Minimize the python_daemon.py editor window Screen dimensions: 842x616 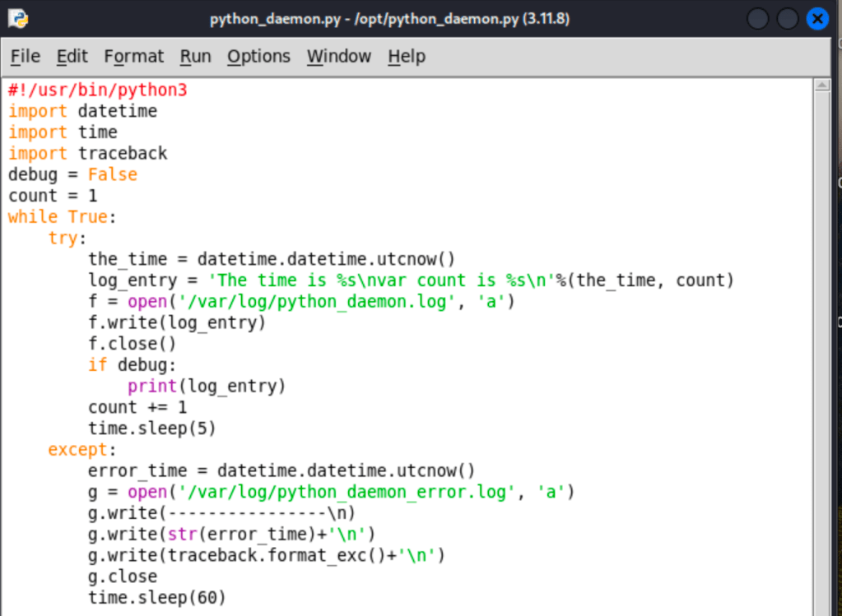[x=758, y=18]
